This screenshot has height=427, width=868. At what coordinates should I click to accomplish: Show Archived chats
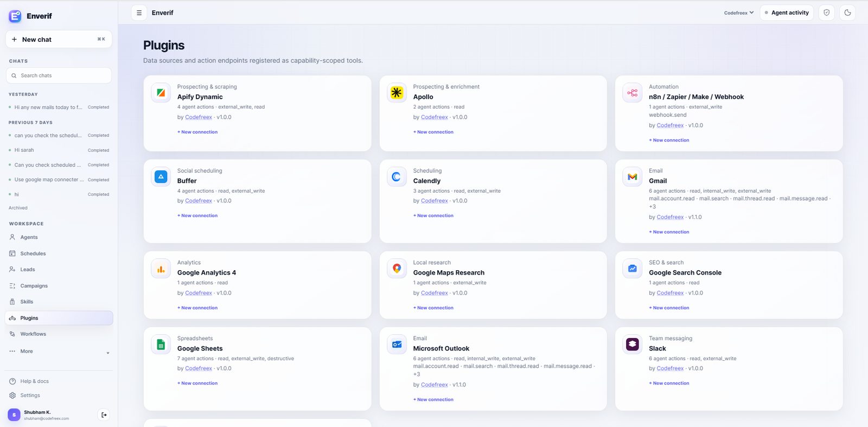point(18,208)
